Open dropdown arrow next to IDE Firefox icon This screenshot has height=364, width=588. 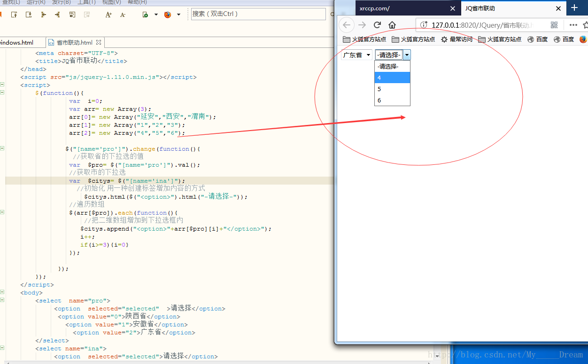[x=178, y=15]
